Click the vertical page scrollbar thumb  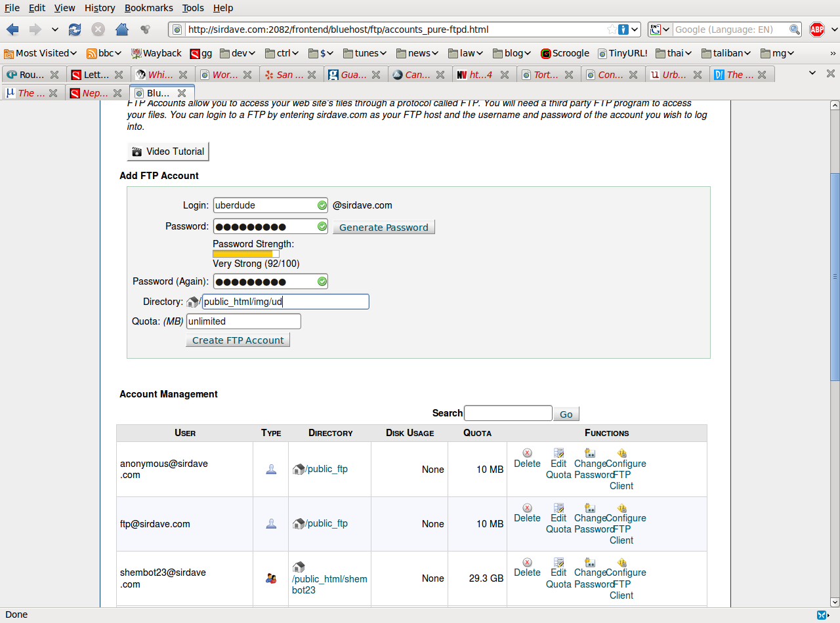coord(835,275)
